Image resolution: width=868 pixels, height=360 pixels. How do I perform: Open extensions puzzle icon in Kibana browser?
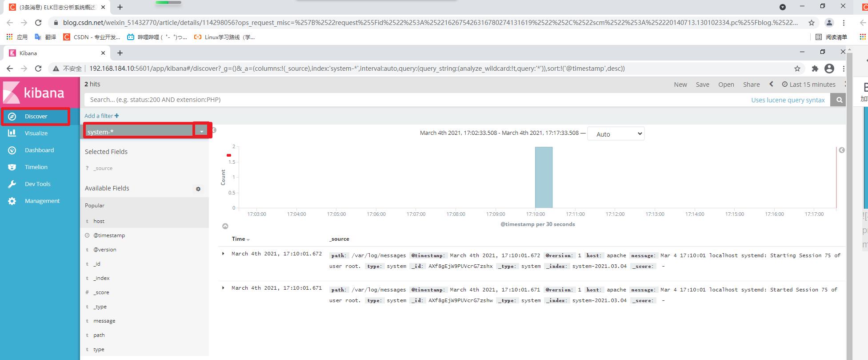pos(815,69)
